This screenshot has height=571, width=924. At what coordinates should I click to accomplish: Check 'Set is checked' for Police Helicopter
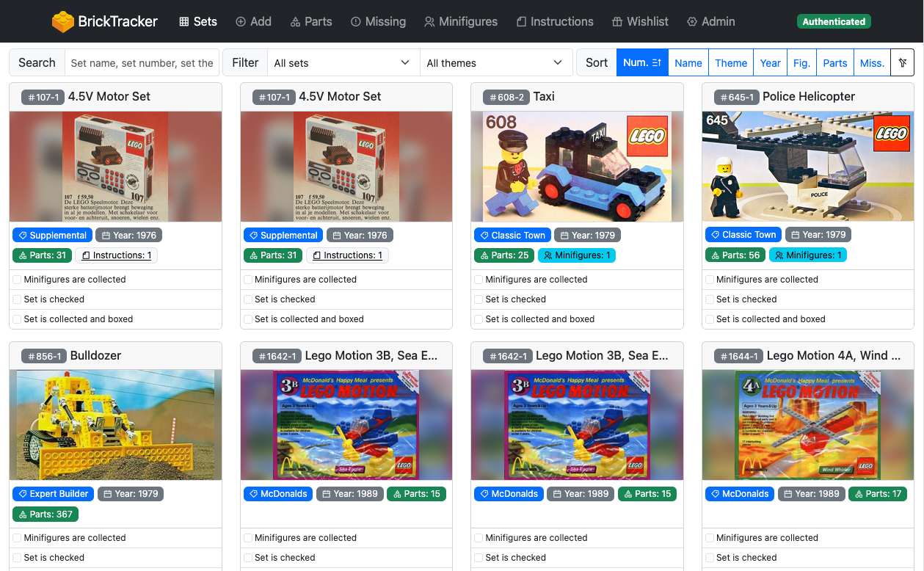tap(710, 299)
